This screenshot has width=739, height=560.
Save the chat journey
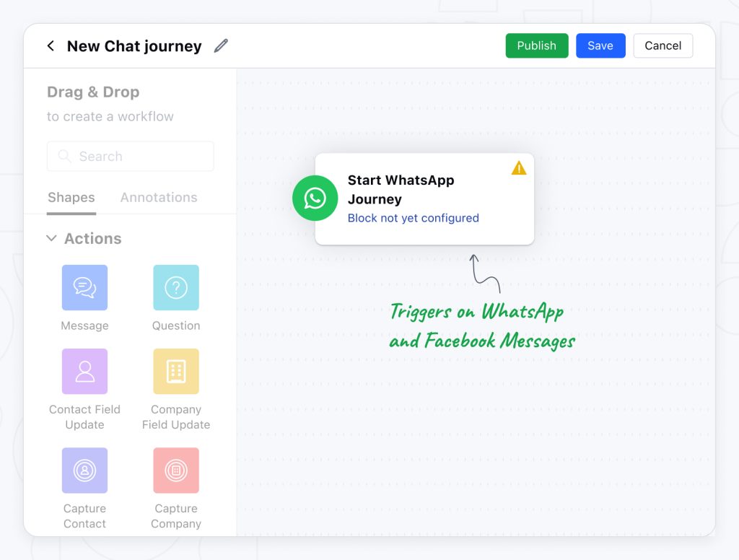coord(600,45)
